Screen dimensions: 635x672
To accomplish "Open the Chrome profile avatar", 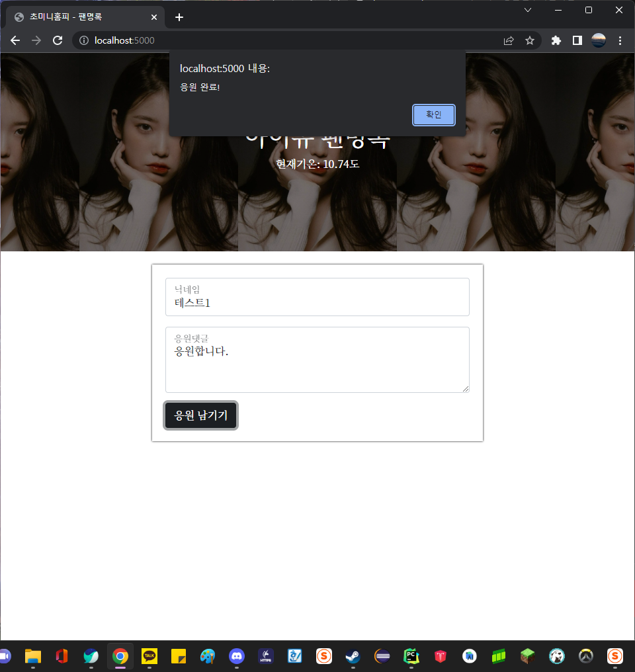I will click(599, 40).
